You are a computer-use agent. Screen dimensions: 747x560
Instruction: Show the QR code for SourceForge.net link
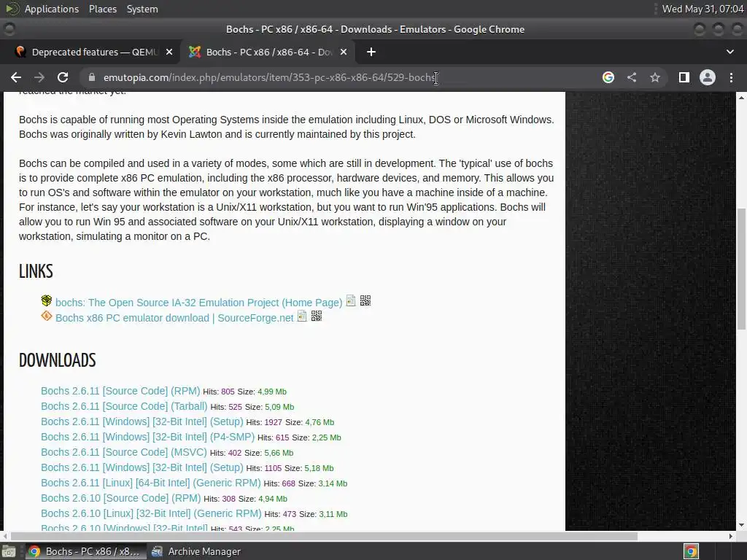[317, 316]
